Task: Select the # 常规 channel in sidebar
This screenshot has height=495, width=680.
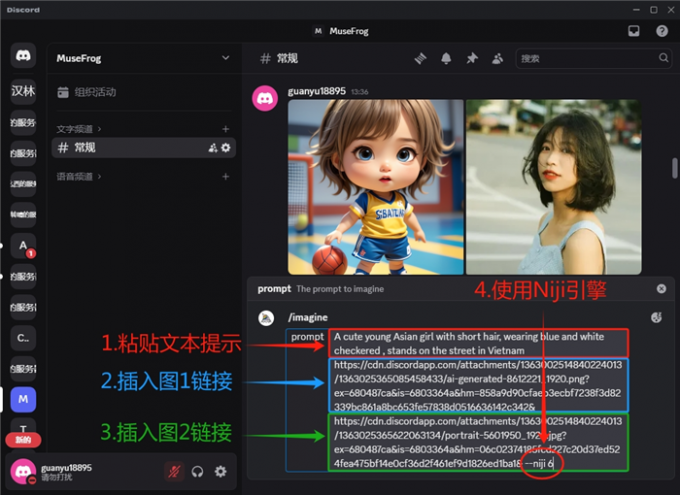Action: point(144,148)
